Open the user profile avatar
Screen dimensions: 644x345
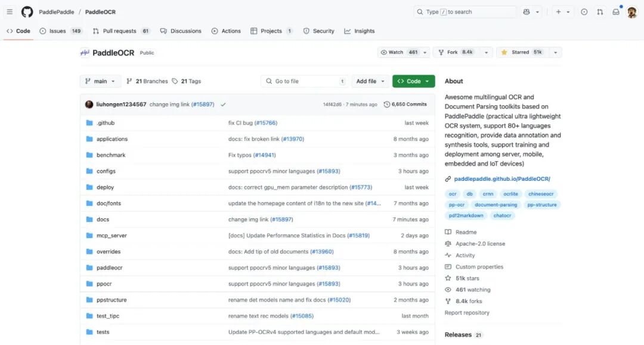[x=632, y=13]
